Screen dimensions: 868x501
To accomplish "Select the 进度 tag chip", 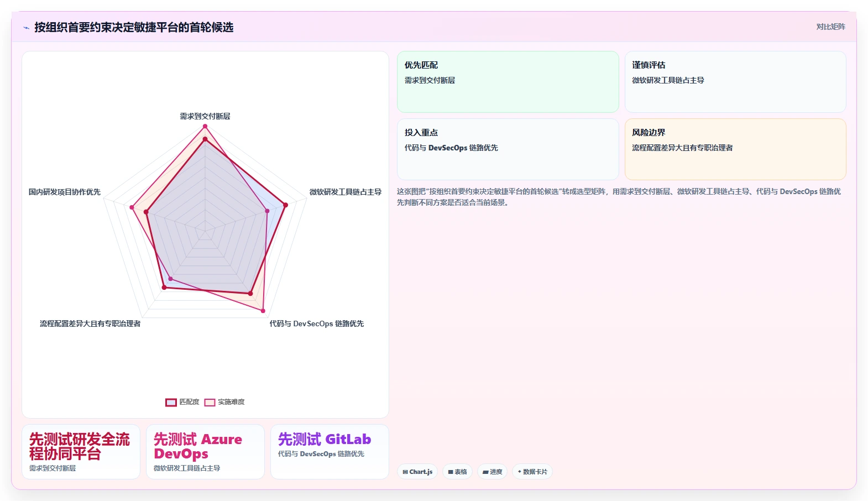I will 492,472.
